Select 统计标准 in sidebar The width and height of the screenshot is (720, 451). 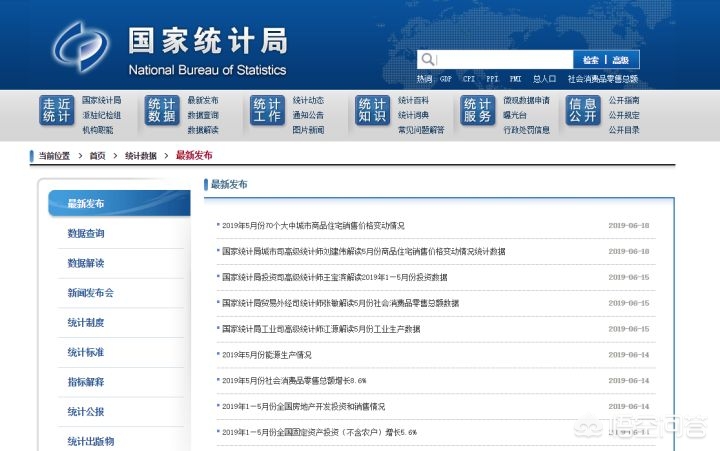tap(86, 352)
